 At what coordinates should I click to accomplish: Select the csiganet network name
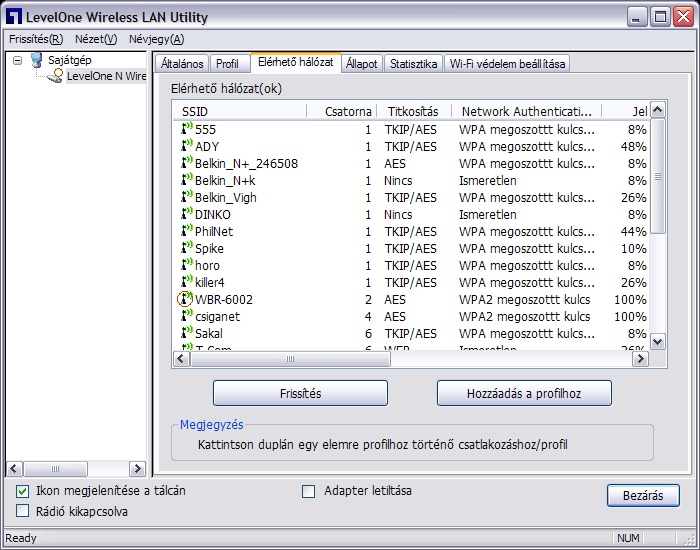point(217,317)
